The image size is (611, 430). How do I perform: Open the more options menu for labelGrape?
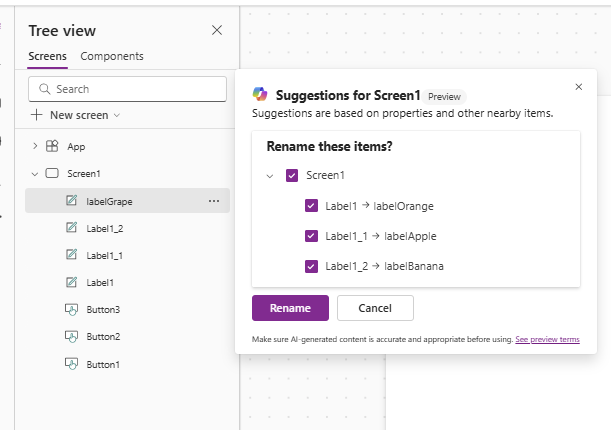point(214,201)
